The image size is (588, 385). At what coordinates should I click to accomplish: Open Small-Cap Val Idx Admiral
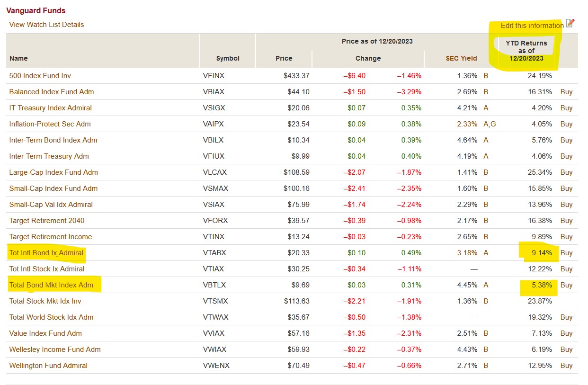point(51,205)
